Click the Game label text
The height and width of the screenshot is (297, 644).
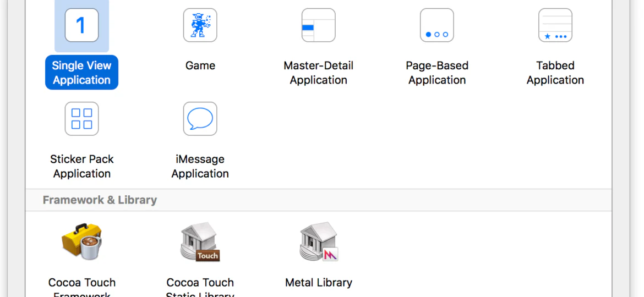[200, 65]
